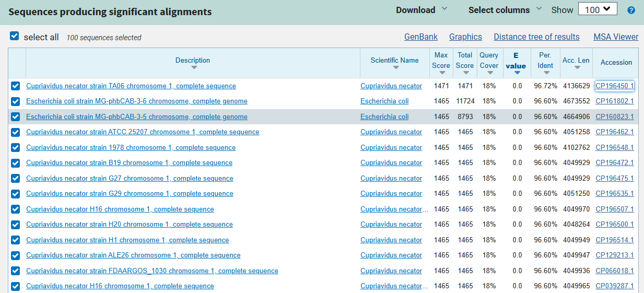Sort by Acc. Len arrow icon
The height and width of the screenshot is (293, 644).
pos(577,67)
